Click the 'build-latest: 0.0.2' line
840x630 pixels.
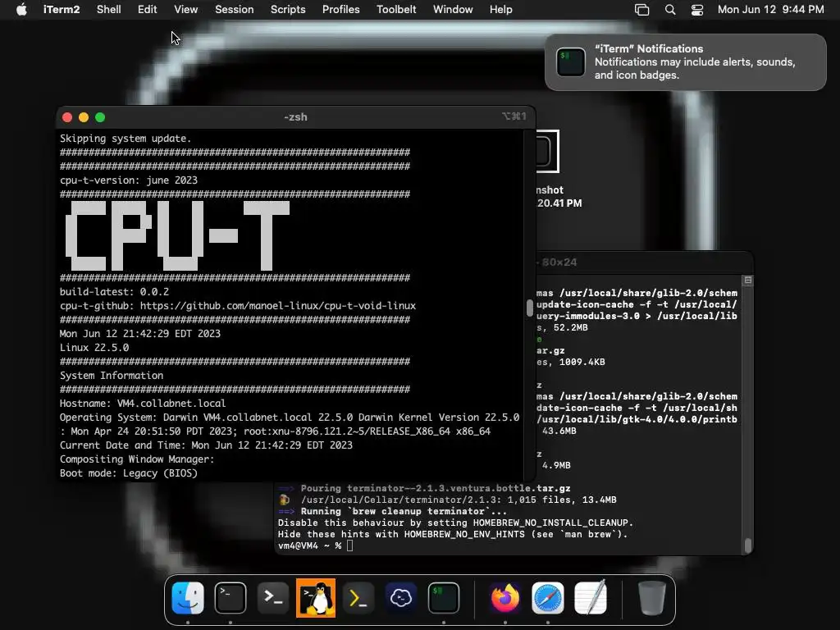114,292
